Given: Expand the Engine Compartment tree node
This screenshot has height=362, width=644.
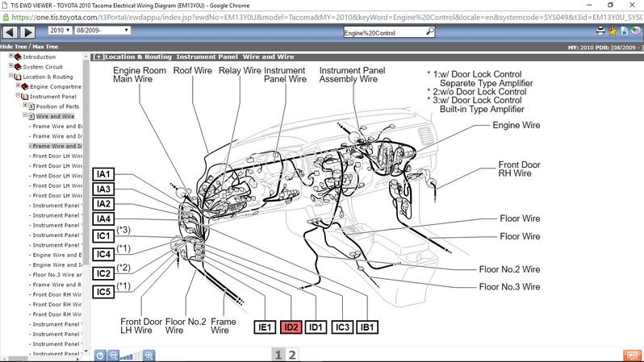Looking at the screenshot, I should tap(18, 85).
